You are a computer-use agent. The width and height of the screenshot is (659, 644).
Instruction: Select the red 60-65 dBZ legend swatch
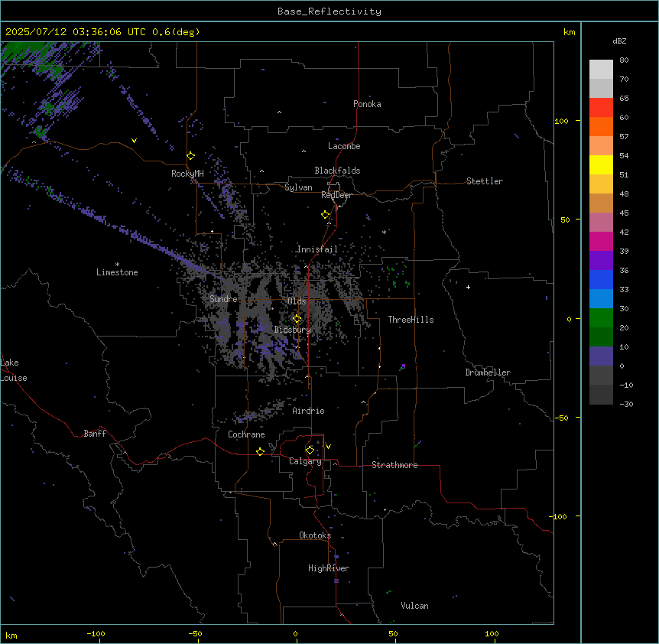coord(601,108)
